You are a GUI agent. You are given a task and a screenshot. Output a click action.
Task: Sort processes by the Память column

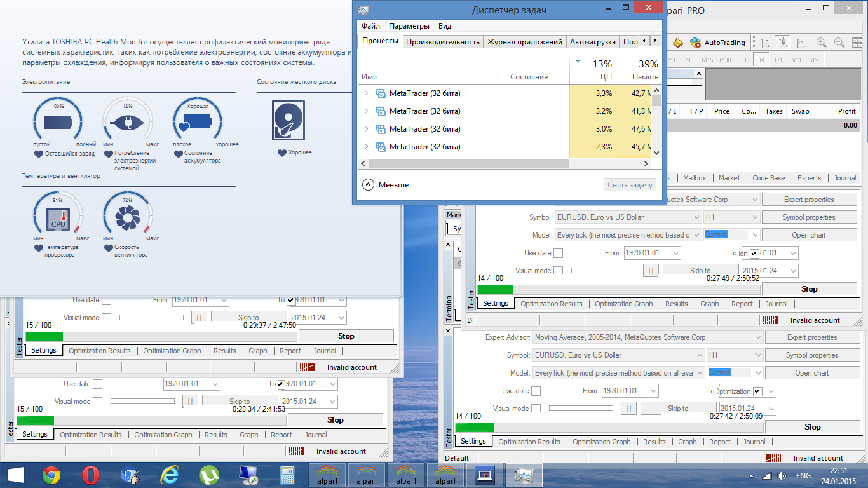pos(638,71)
